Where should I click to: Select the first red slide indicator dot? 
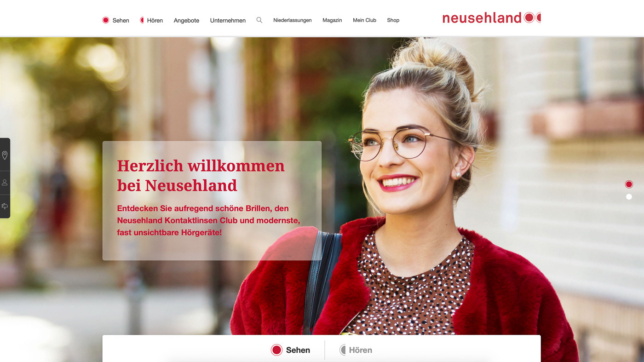click(x=629, y=184)
